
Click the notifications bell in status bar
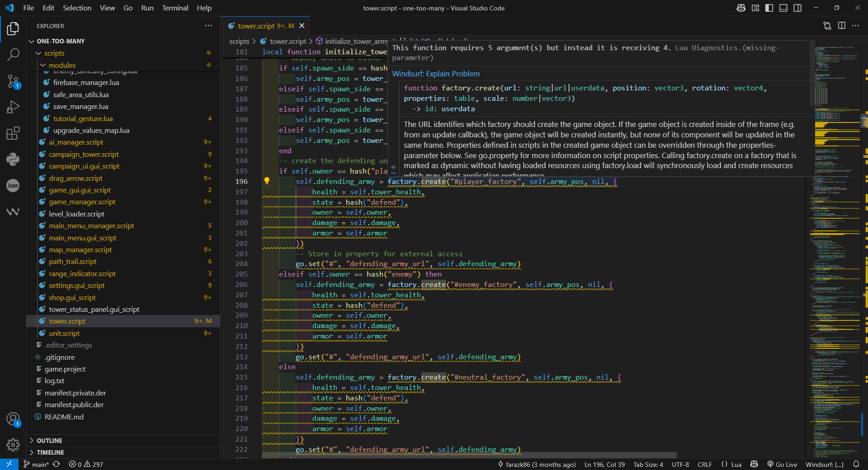[856, 464]
